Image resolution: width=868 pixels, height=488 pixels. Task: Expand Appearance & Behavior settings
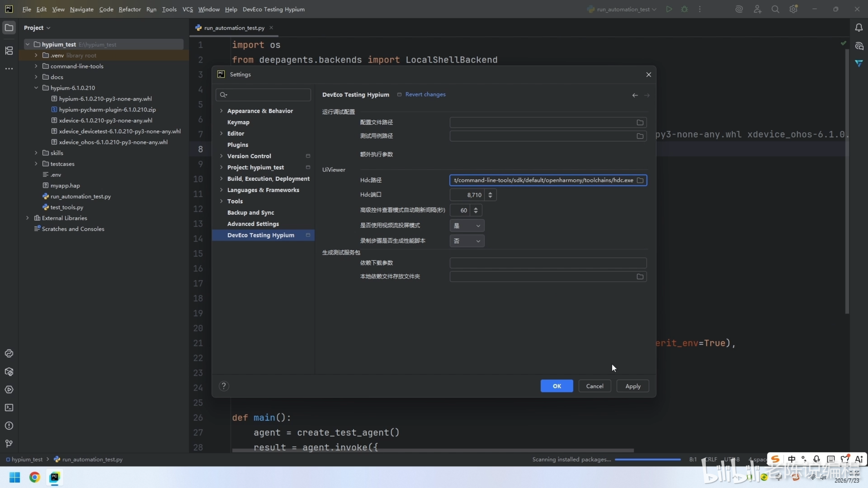(221, 111)
